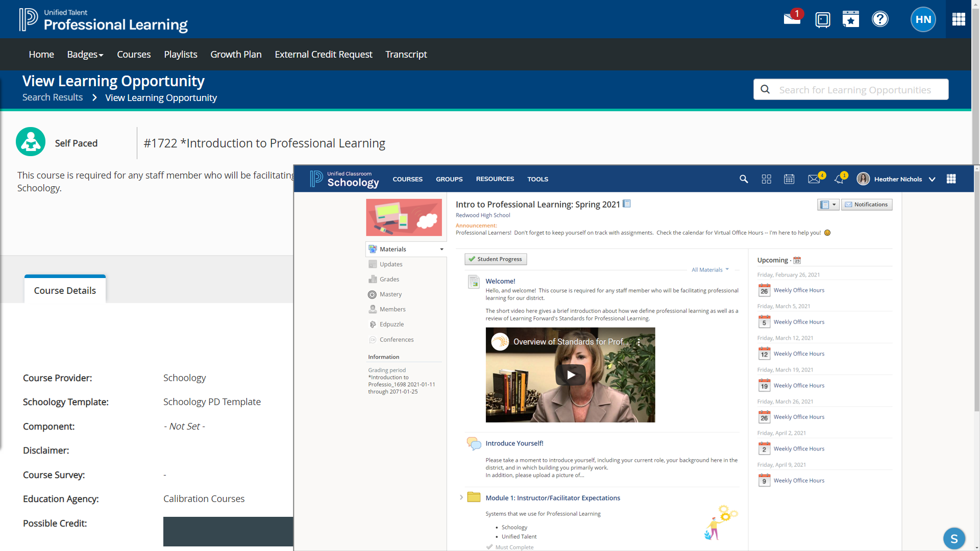Open the Schoology calendar

point(789,179)
